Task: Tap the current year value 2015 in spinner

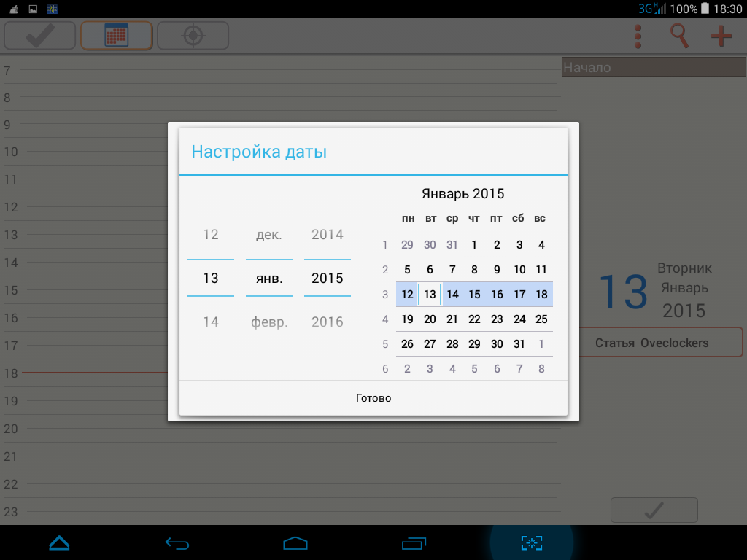Action: click(x=328, y=278)
